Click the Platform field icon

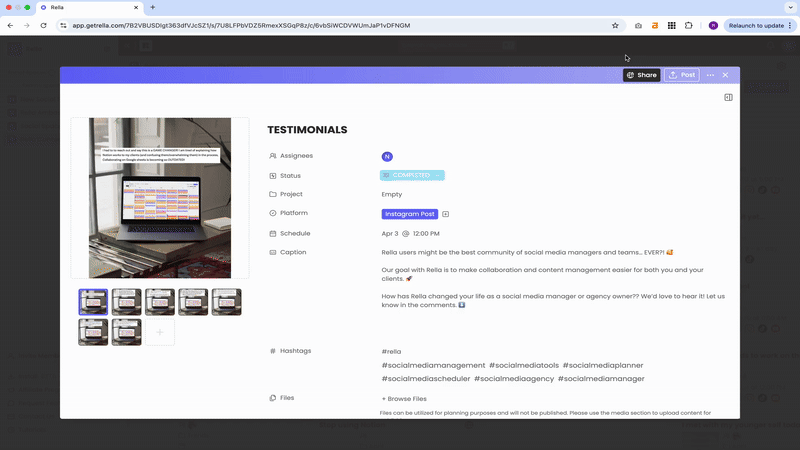coord(272,213)
